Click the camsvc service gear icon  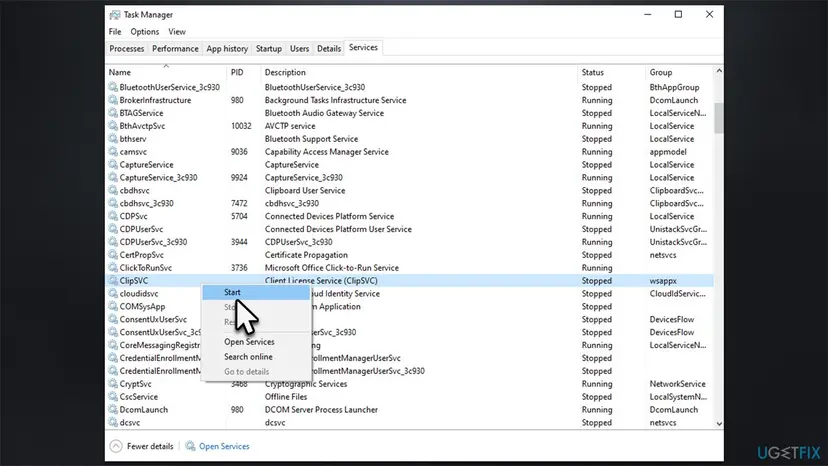click(113, 152)
